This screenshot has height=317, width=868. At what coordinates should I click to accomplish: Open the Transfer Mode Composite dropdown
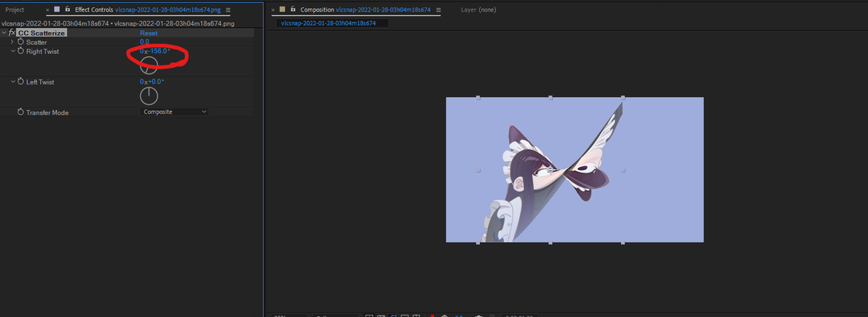pyautogui.click(x=174, y=112)
